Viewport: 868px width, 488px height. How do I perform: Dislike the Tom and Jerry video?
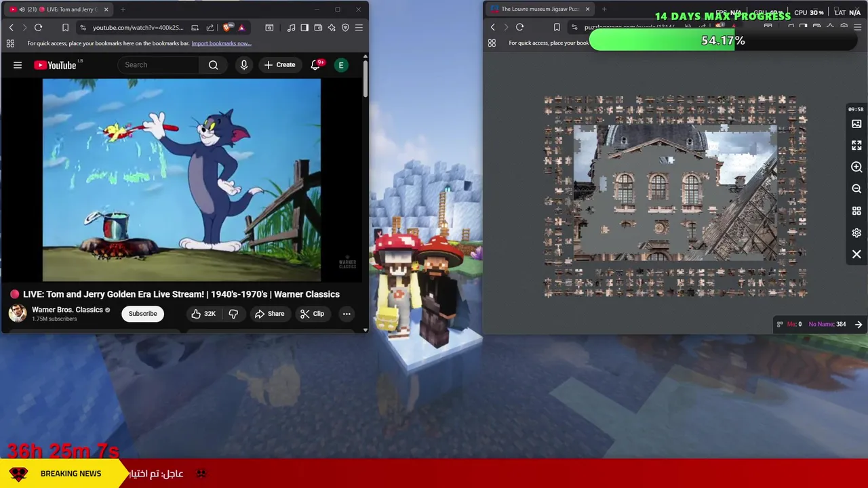coord(233,314)
